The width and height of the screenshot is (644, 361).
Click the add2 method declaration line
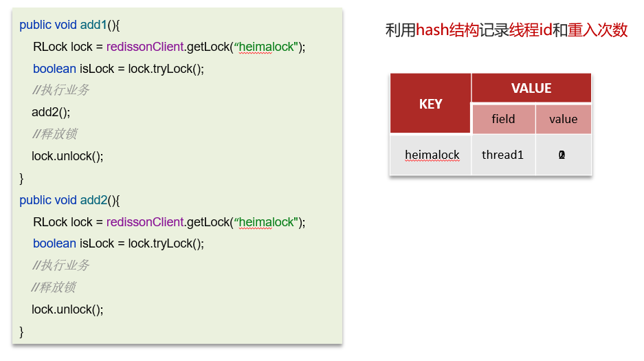tap(69, 200)
